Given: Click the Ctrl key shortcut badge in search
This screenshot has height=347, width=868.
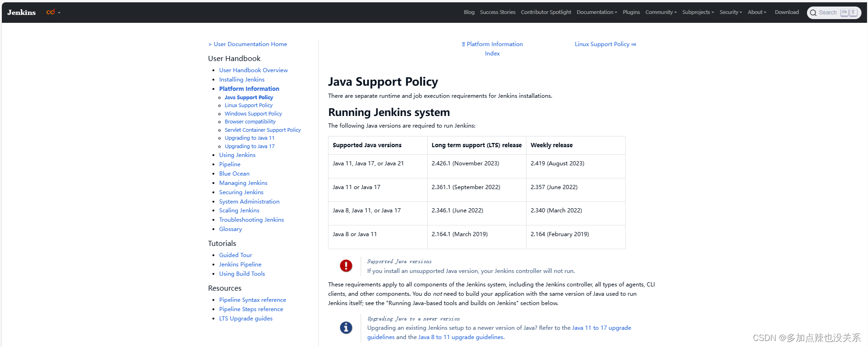Looking at the screenshot, I should click(844, 13).
